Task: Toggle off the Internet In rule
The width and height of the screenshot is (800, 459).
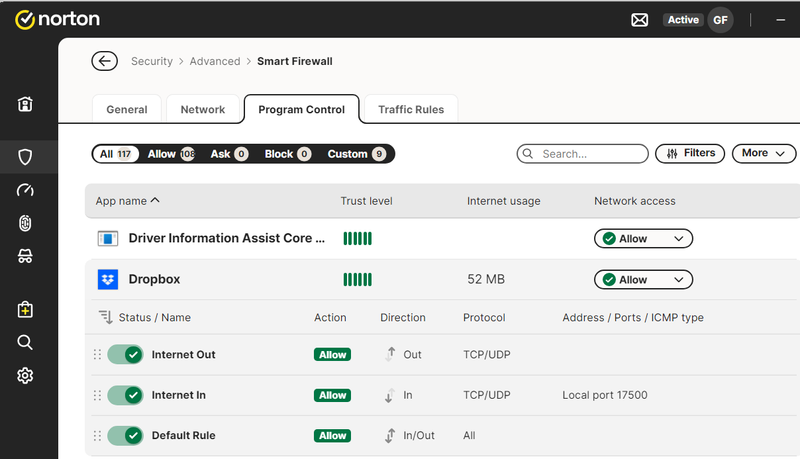Action: 125,395
